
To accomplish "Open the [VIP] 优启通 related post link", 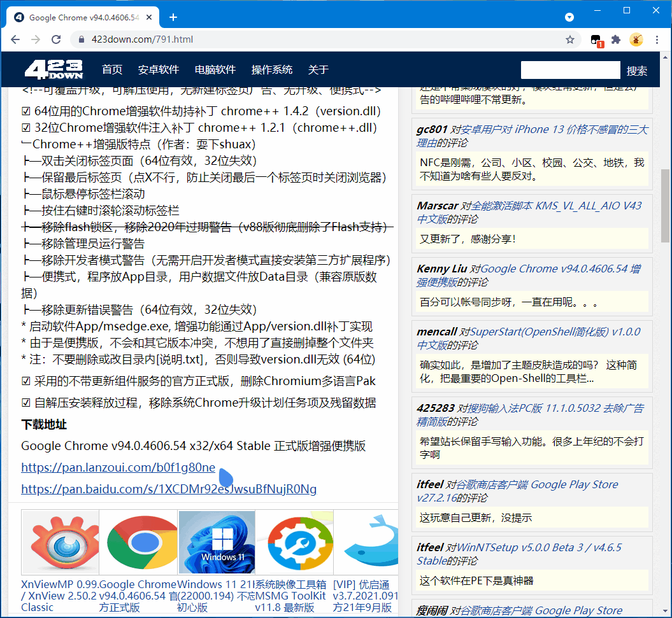I will pos(366,596).
